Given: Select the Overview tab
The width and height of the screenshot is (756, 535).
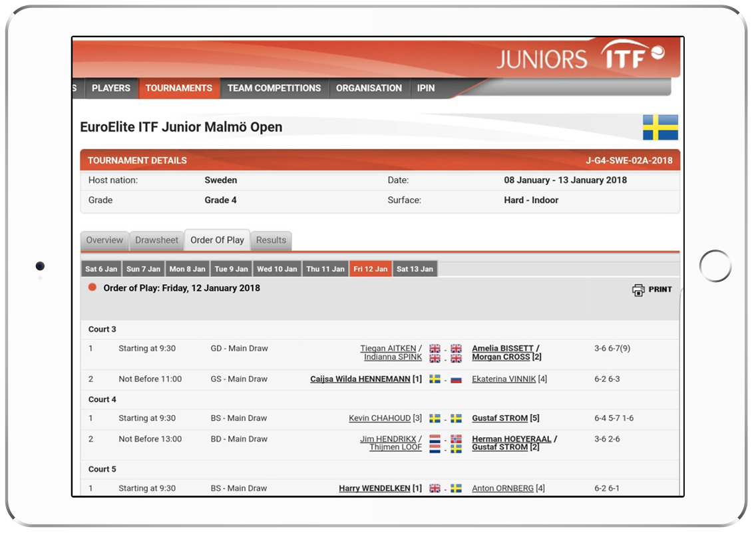Looking at the screenshot, I should pos(104,240).
